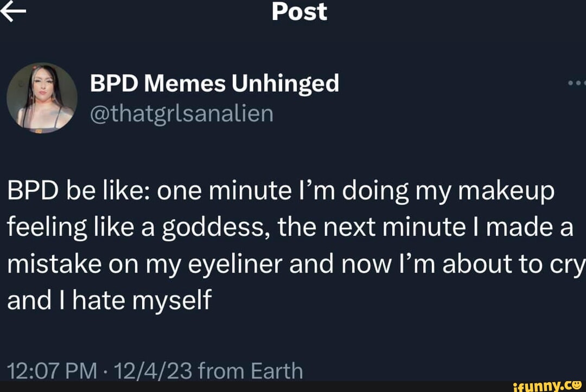Click the Post title at the top
The width and height of the screenshot is (586, 392).
[298, 12]
